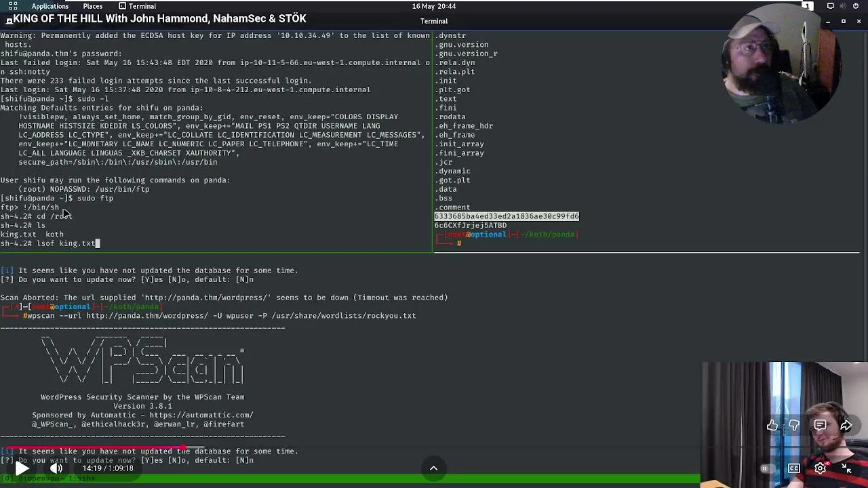
Task: Click the 'Version 3.8.1' text
Action: tap(142, 406)
